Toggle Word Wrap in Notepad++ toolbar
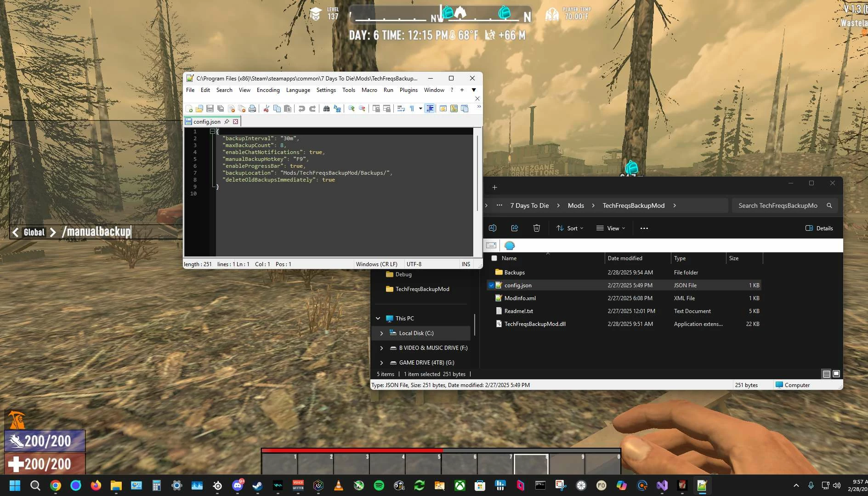The image size is (868, 496). 401,108
